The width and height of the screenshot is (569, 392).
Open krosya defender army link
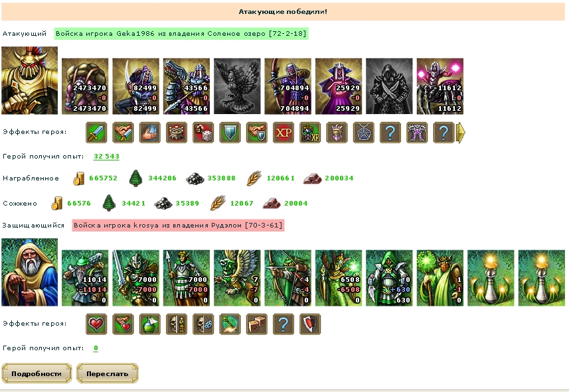click(x=178, y=226)
